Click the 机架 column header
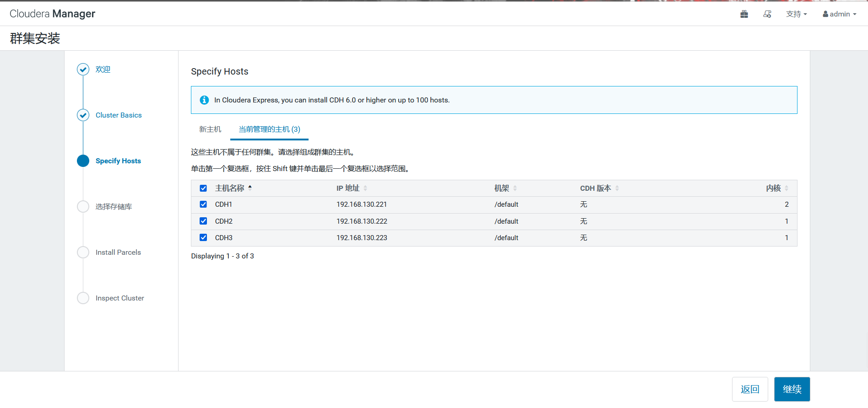 pos(502,188)
